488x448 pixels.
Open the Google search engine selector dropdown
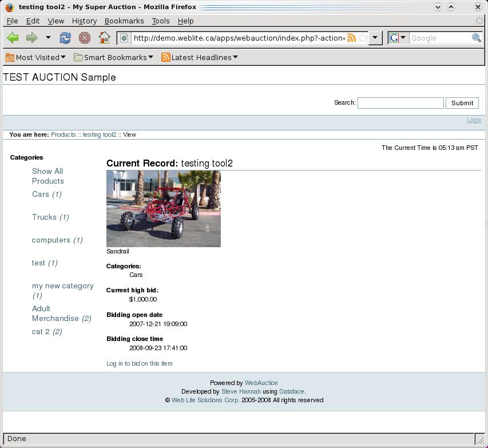(x=397, y=38)
